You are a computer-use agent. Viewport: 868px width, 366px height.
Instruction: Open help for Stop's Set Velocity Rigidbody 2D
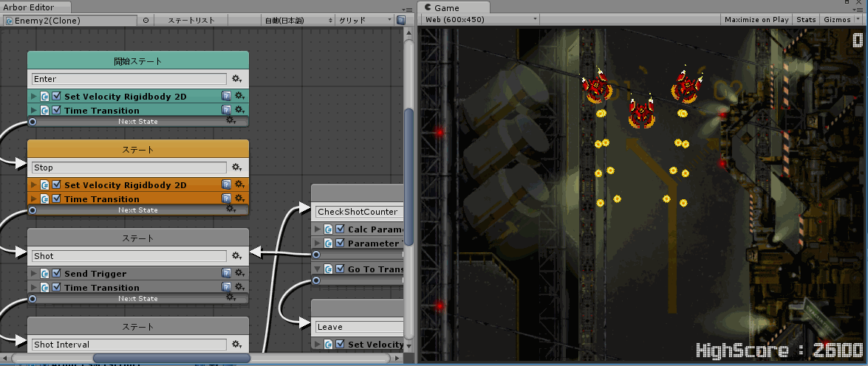click(x=226, y=184)
